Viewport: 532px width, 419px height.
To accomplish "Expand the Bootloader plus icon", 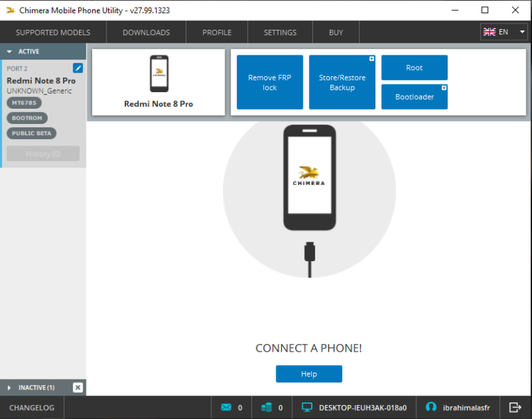I will pyautogui.click(x=443, y=88).
